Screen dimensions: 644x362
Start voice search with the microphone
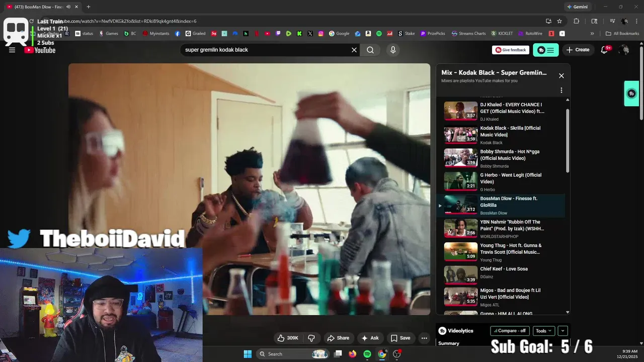pyautogui.click(x=393, y=50)
